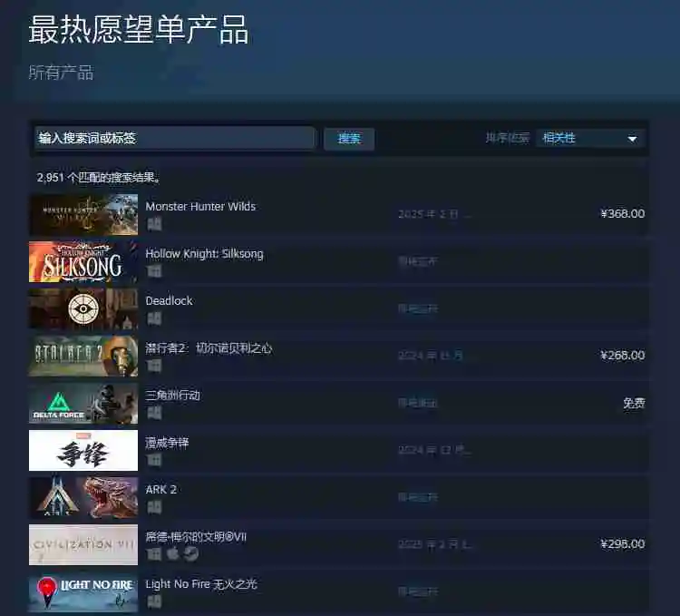The height and width of the screenshot is (616, 680).
Task: Click Windows icon under Deadlock
Action: 154,318
